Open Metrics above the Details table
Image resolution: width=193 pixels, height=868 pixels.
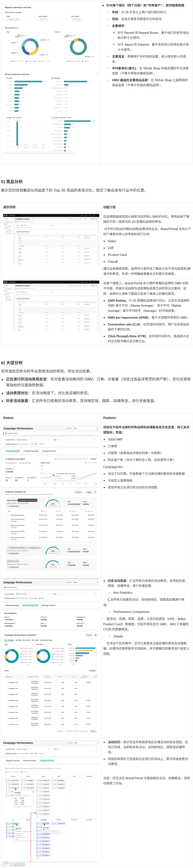click(92, 670)
